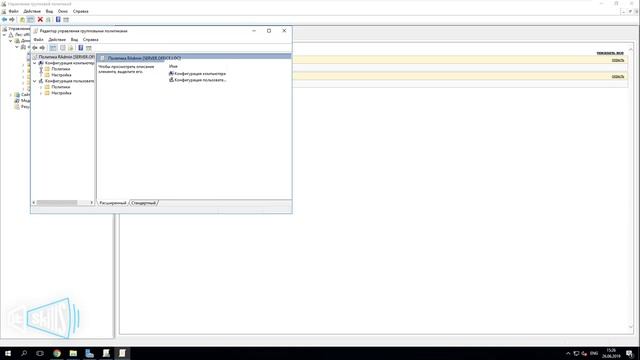Screen dimensions: 640x360
Task: Show hidden tray icons chevron
Action: pos(568,353)
